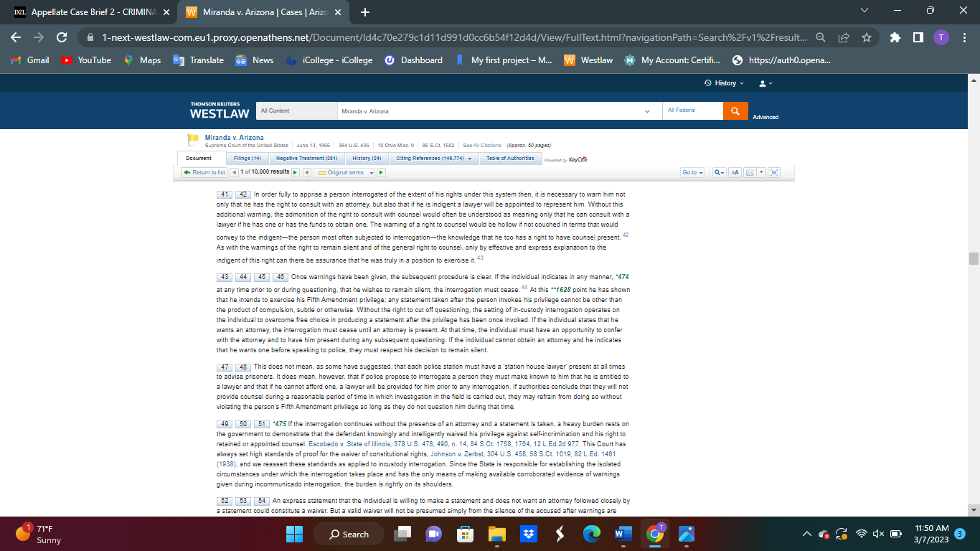
Task: Click the Return to list link
Action: point(204,172)
